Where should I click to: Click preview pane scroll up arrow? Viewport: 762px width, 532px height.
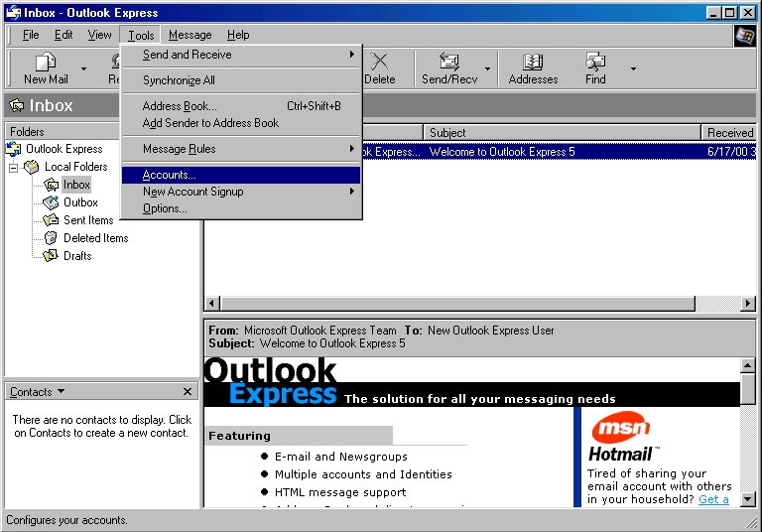747,365
